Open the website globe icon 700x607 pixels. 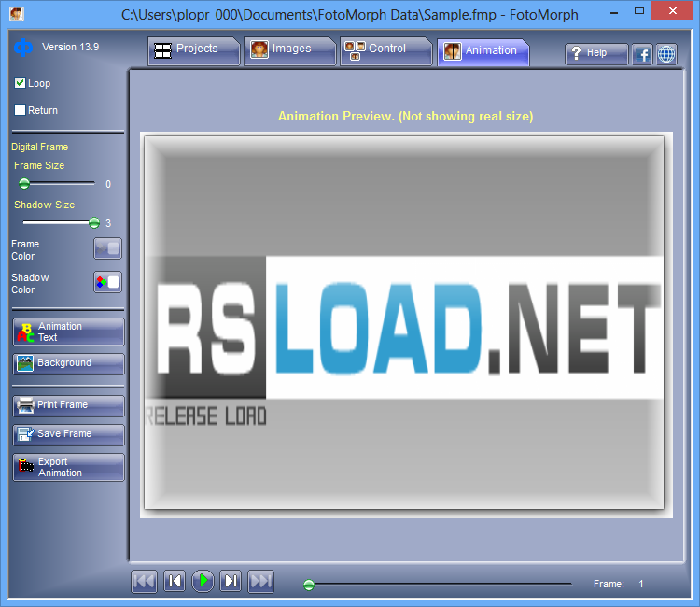click(666, 54)
